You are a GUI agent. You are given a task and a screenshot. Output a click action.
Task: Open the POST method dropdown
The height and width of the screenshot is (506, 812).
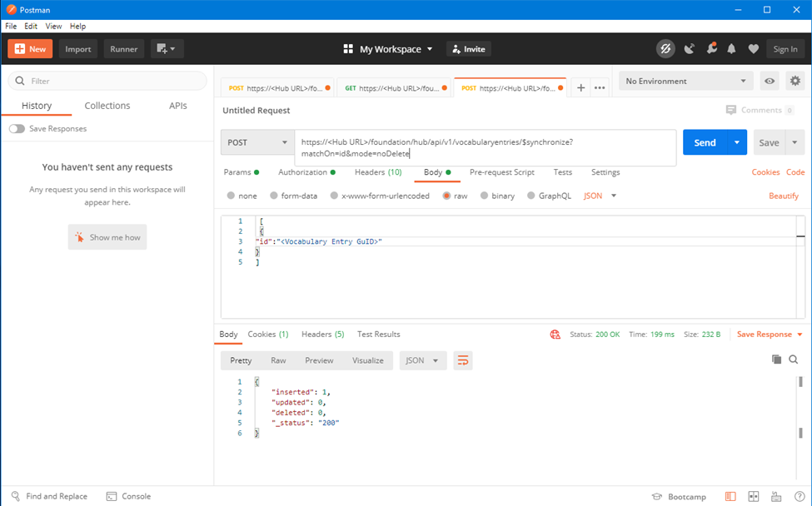pyautogui.click(x=257, y=142)
